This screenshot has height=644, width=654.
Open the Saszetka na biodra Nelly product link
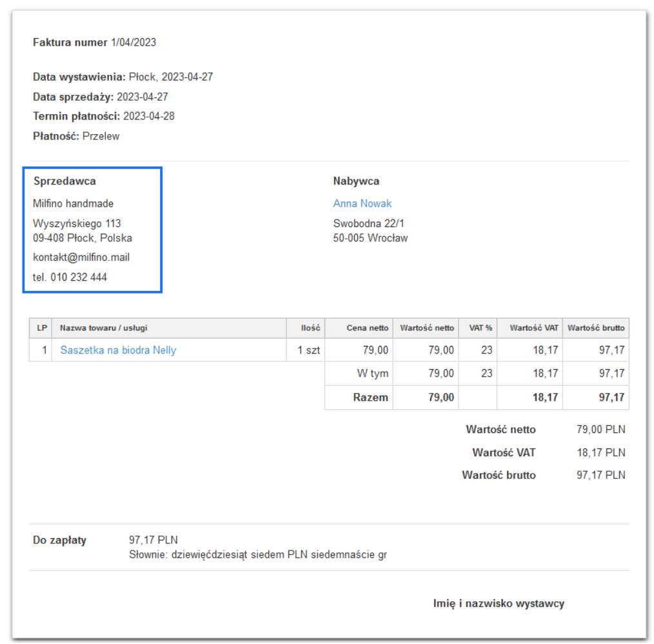(x=118, y=350)
